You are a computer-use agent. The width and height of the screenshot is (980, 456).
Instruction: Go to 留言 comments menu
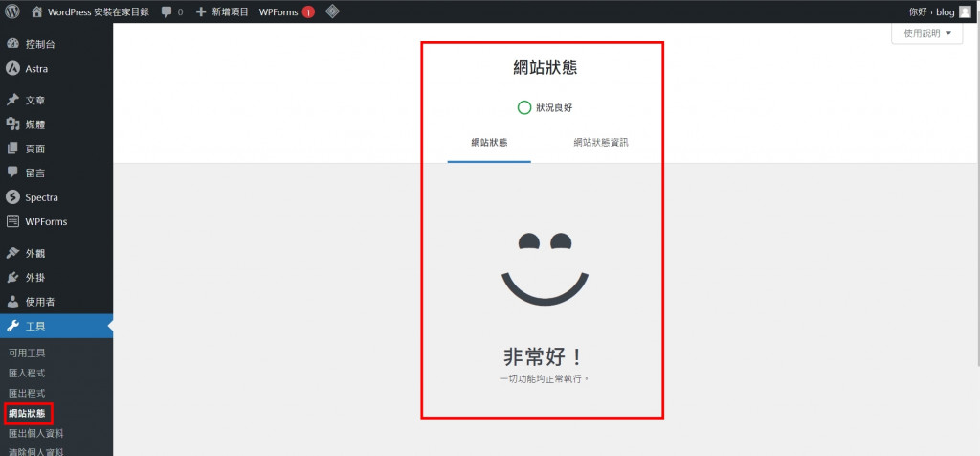tap(35, 173)
